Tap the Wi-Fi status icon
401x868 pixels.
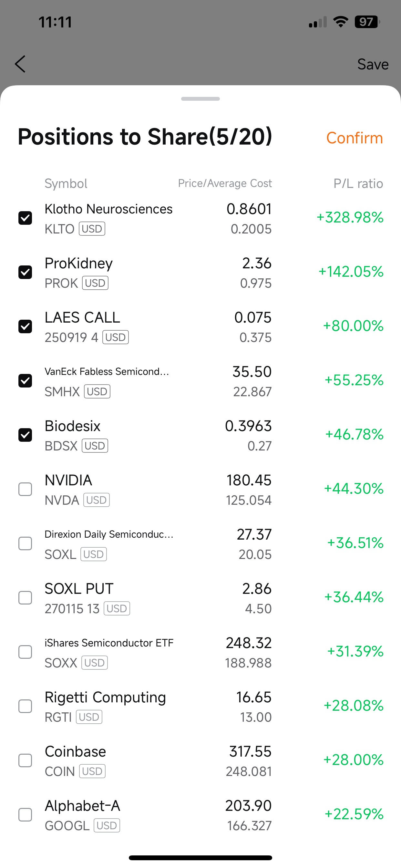click(x=341, y=22)
